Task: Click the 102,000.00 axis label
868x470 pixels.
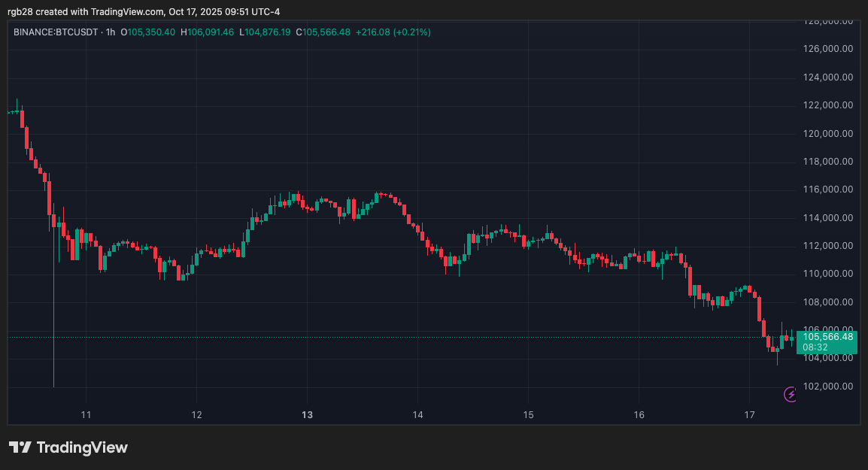Action: coord(827,386)
